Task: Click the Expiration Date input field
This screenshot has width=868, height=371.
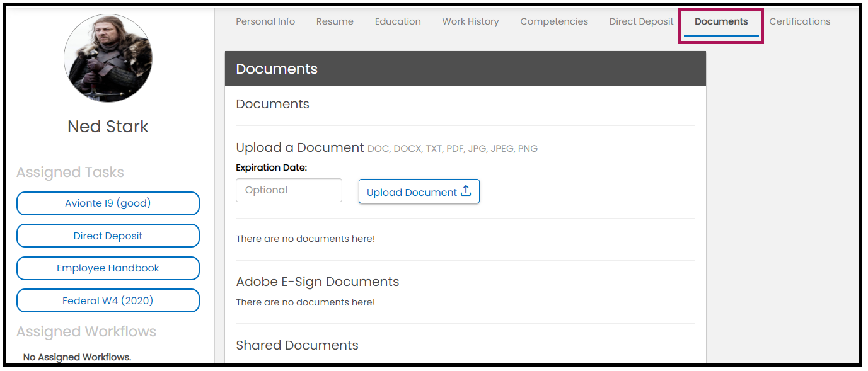Action: pos(289,190)
